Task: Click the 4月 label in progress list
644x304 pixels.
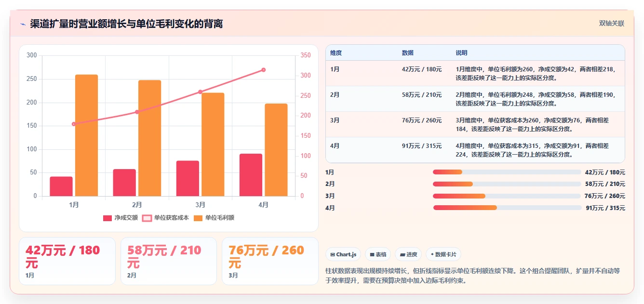Action: pyautogui.click(x=330, y=208)
